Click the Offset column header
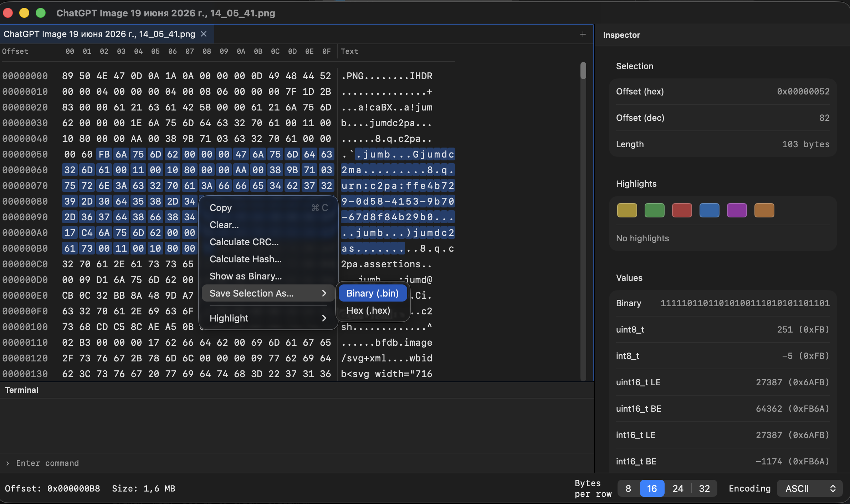This screenshot has width=850, height=504. pos(15,51)
